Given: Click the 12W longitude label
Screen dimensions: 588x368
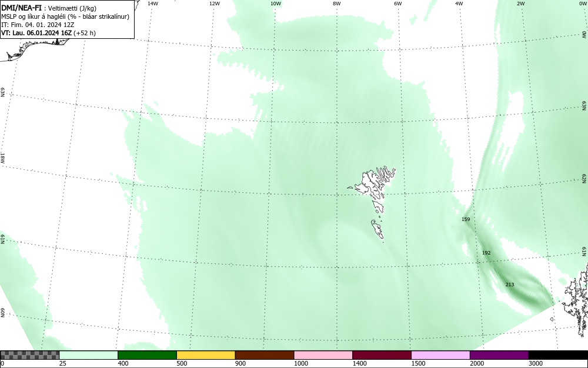Looking at the screenshot, I should click(x=215, y=4).
